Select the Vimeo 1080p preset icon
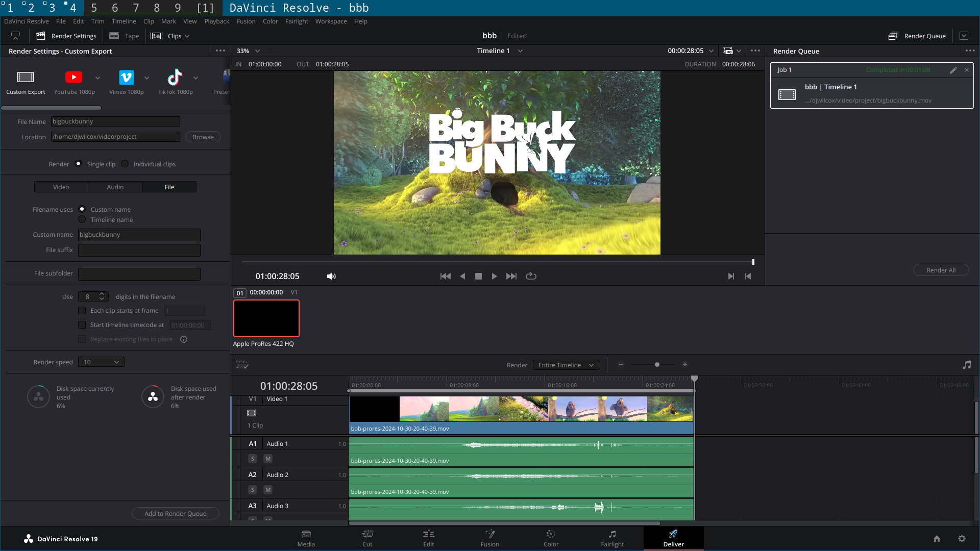This screenshot has height=551, width=980. (x=126, y=77)
